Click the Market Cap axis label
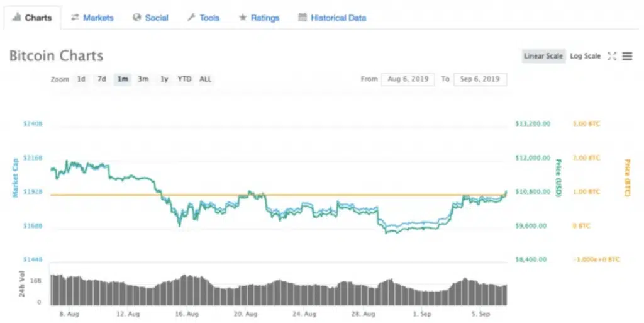The image size is (644, 323). (15, 178)
